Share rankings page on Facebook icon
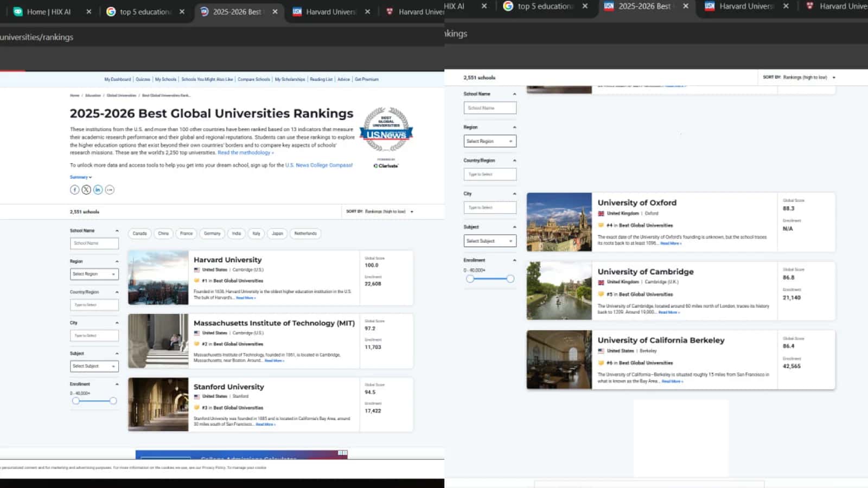The width and height of the screenshot is (868, 488). 75,190
